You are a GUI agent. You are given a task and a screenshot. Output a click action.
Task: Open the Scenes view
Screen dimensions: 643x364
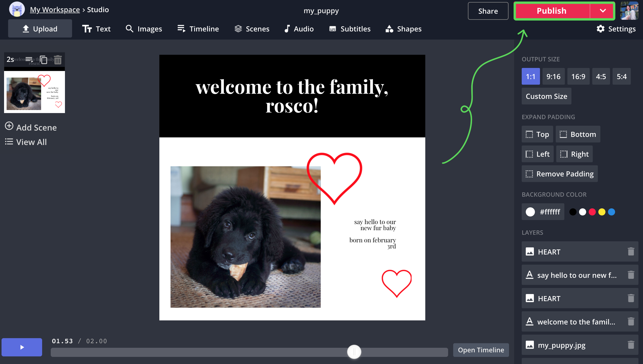coord(258,29)
